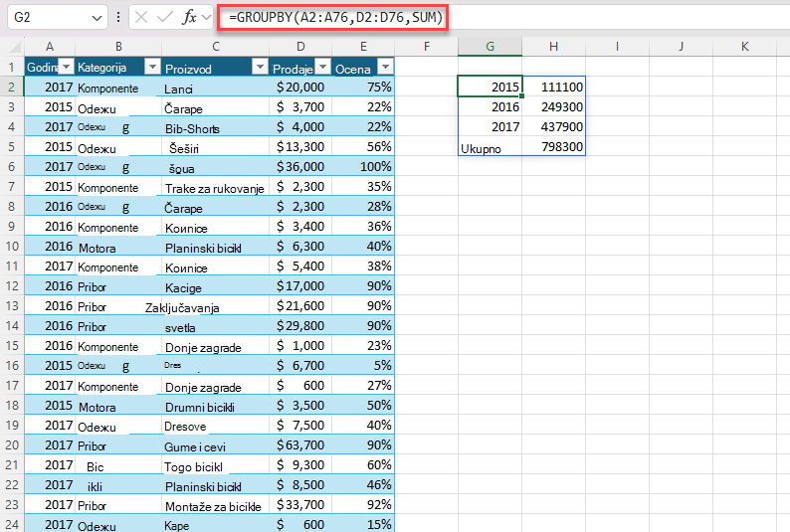Select column J header
This screenshot has height=532, width=790.
click(682, 47)
